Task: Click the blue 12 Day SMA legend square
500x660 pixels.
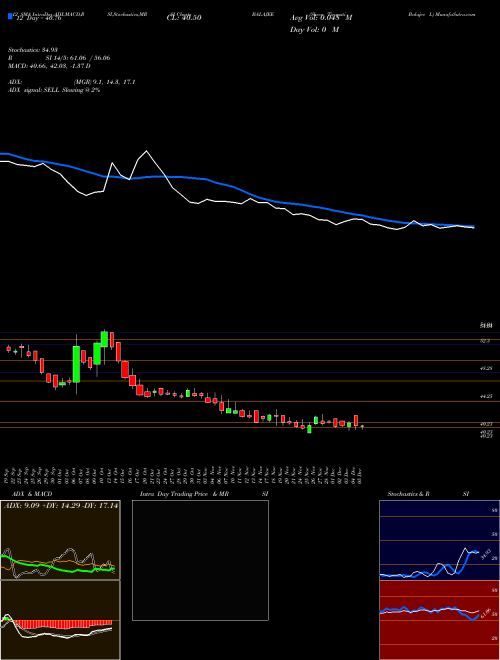Action: (10, 16)
